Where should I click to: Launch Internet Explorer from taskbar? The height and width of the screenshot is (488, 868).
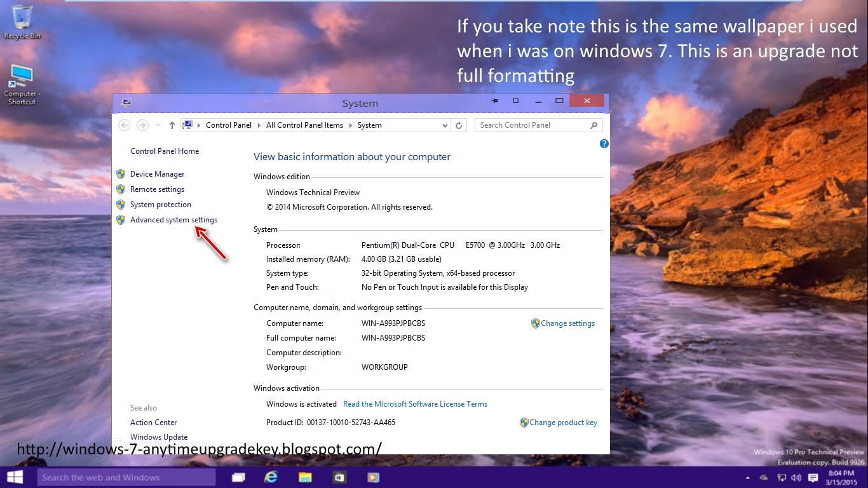[272, 477]
